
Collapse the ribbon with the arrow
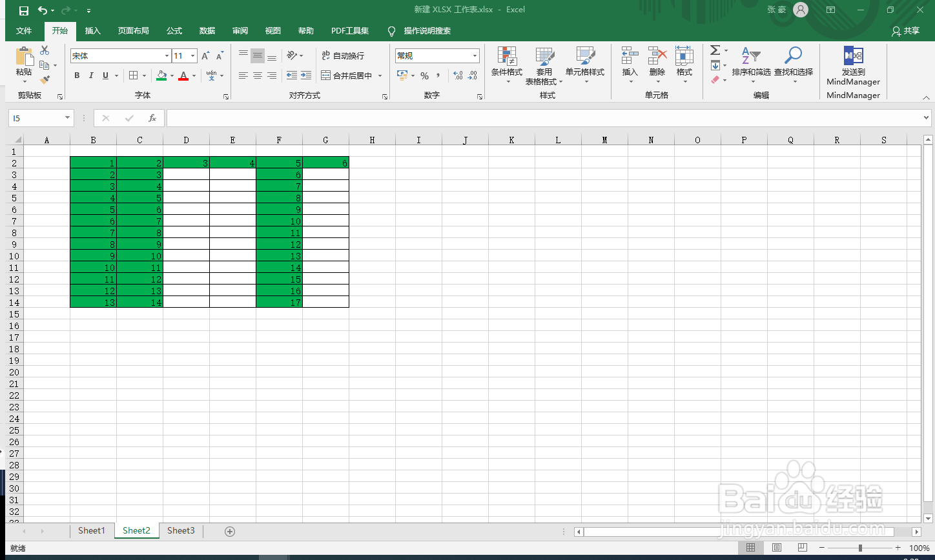pos(926,97)
